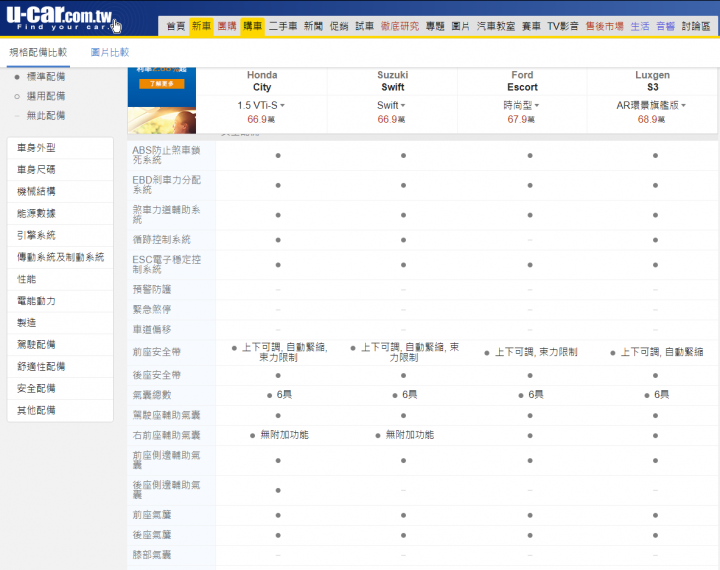Open 討論區 navigation item
The height and width of the screenshot is (570, 720).
(x=696, y=26)
